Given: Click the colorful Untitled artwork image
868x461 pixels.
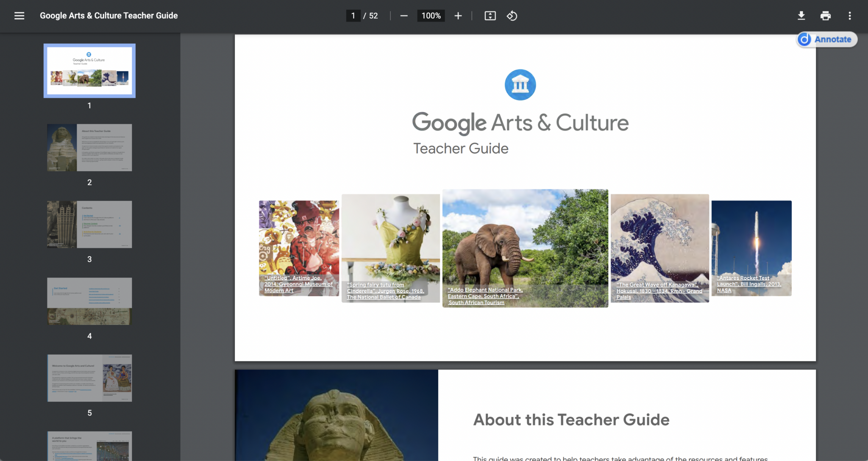Looking at the screenshot, I should pyautogui.click(x=299, y=248).
